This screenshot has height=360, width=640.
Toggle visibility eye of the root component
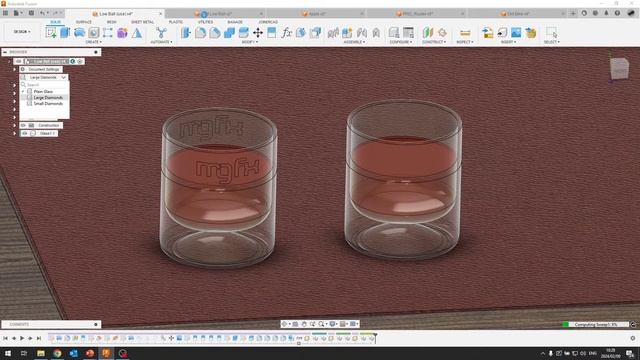pyautogui.click(x=19, y=61)
